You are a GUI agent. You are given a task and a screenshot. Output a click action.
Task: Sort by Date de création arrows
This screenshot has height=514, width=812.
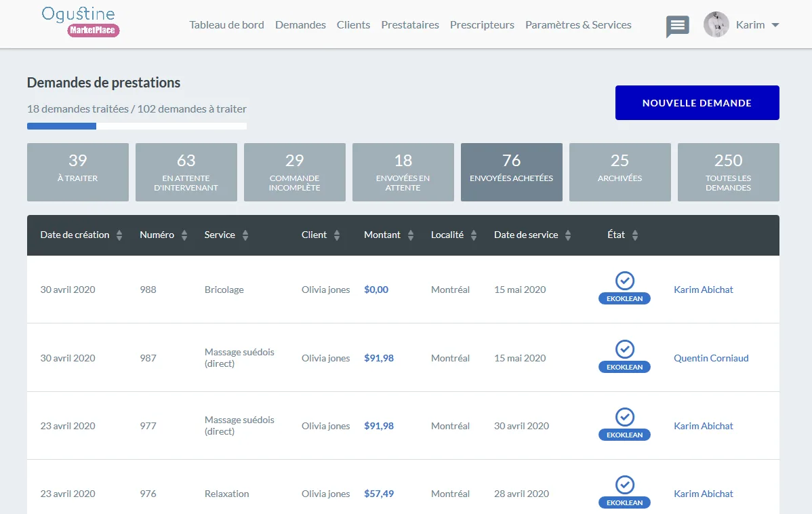pyautogui.click(x=119, y=235)
